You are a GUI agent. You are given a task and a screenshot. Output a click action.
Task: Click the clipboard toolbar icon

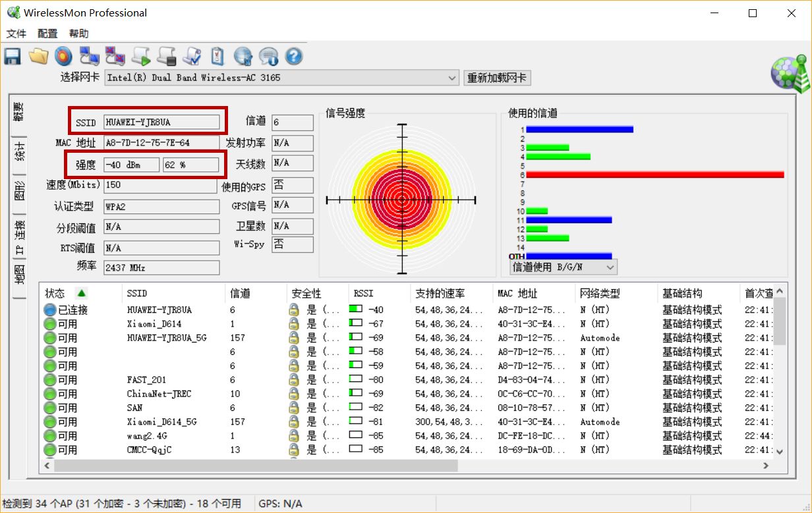click(x=217, y=57)
